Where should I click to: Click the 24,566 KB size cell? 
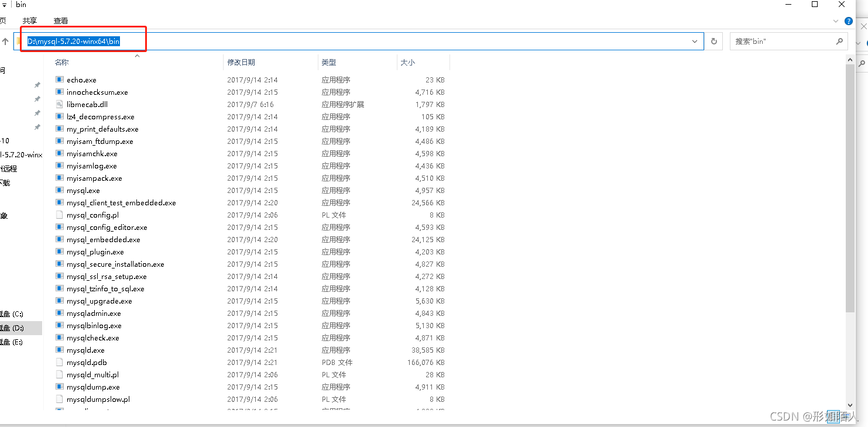[x=428, y=202]
